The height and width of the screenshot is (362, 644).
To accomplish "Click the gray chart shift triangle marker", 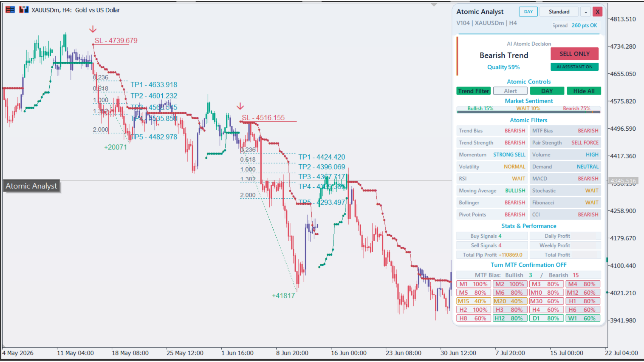I will 434,5.
